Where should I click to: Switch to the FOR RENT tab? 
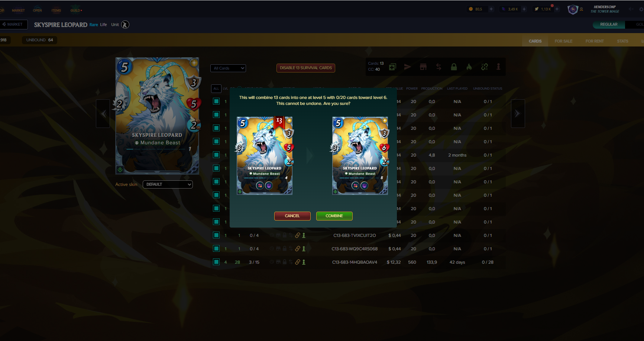[x=595, y=41]
